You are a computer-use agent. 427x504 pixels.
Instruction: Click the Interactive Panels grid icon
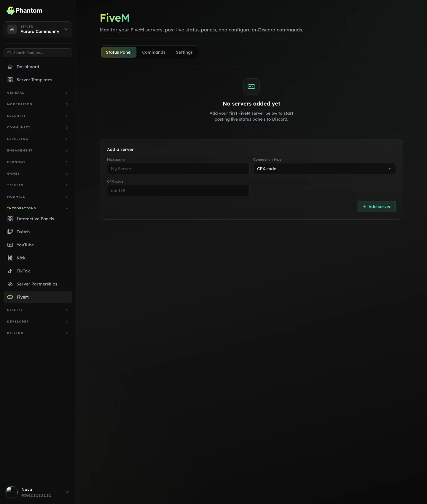point(10,219)
